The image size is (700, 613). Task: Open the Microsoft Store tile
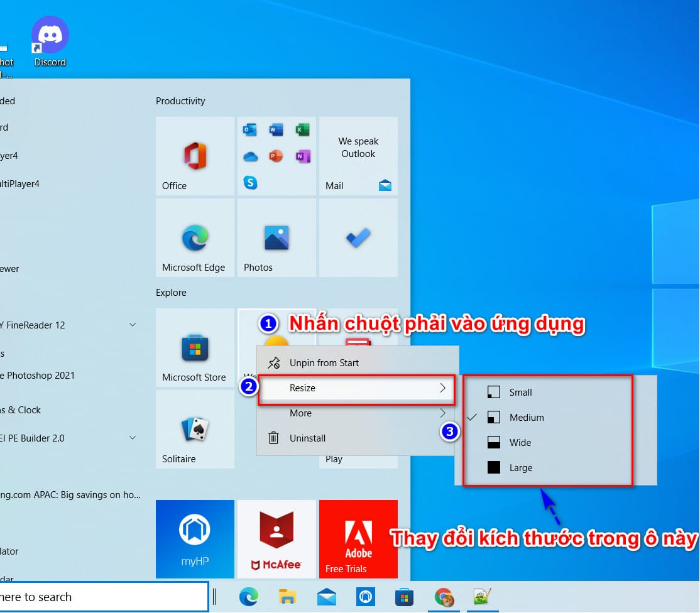click(195, 347)
